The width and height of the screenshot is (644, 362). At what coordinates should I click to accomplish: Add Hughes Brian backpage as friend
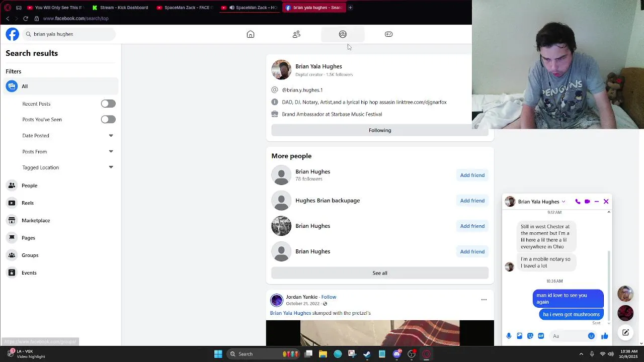click(472, 201)
